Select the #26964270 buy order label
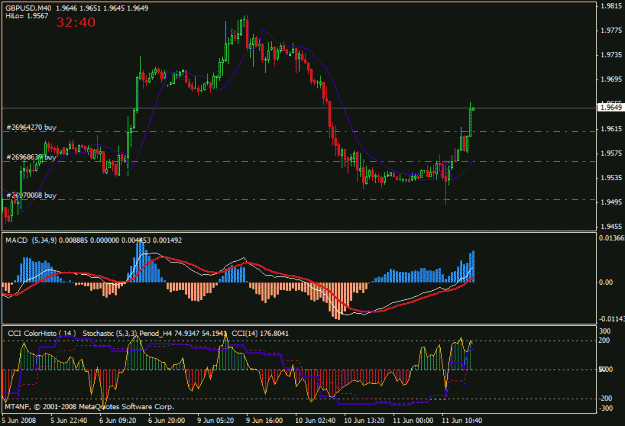The image size is (625, 426). tap(31, 128)
